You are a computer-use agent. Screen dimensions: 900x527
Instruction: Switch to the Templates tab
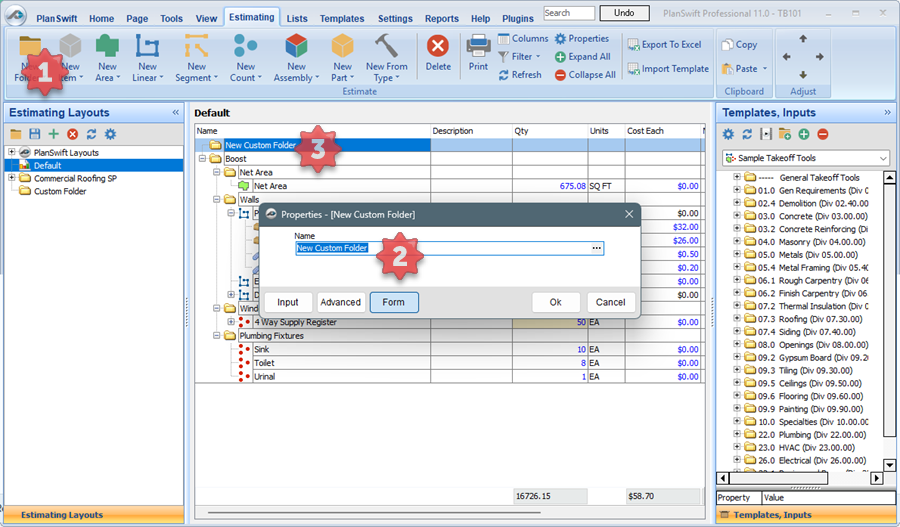tap(342, 18)
